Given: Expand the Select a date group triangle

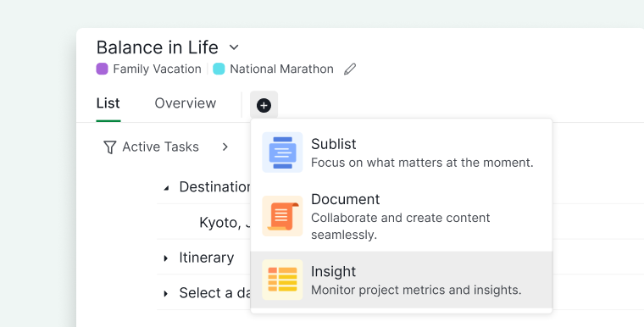Looking at the screenshot, I should (x=166, y=293).
